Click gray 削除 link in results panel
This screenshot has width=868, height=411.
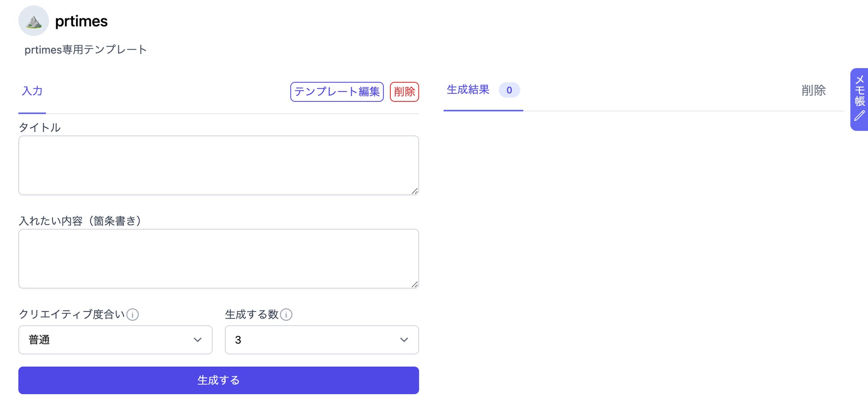(x=813, y=91)
